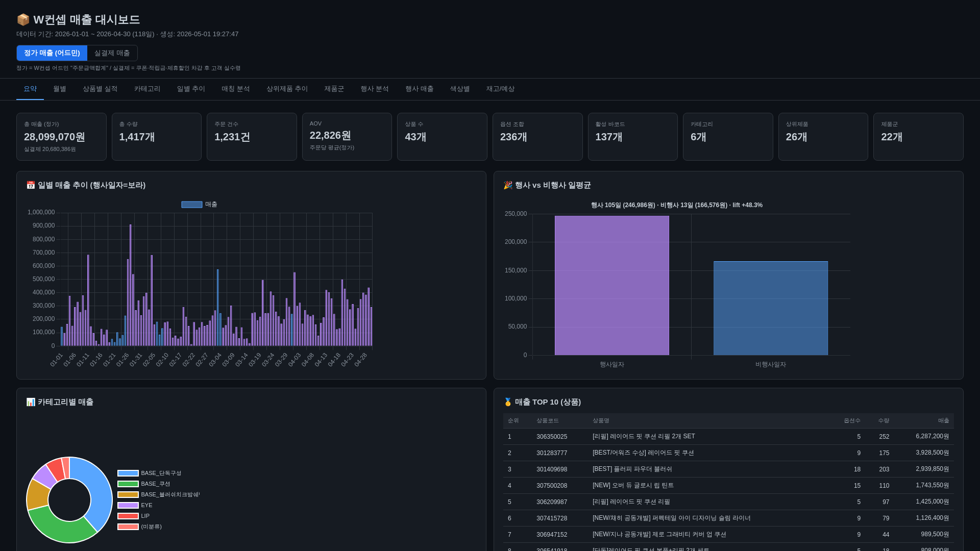Click the 총 수량 1,417개 card

pos(157,137)
